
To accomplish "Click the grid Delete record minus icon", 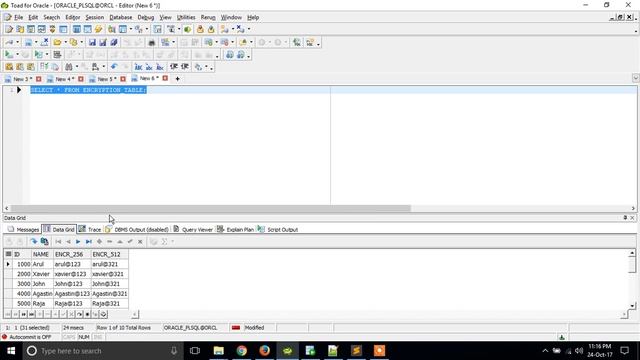I will point(109,242).
